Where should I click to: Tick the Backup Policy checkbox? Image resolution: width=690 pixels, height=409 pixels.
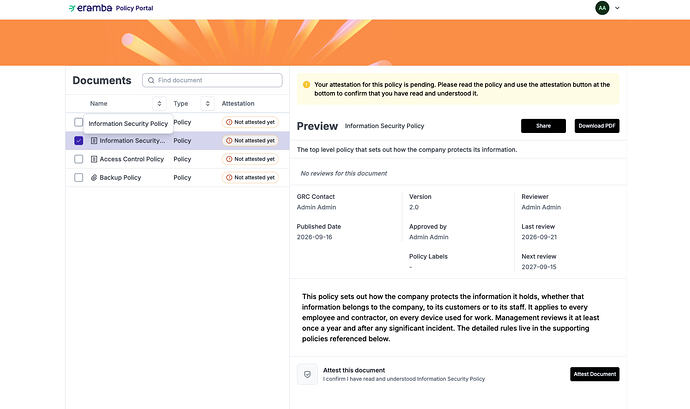pos(78,177)
